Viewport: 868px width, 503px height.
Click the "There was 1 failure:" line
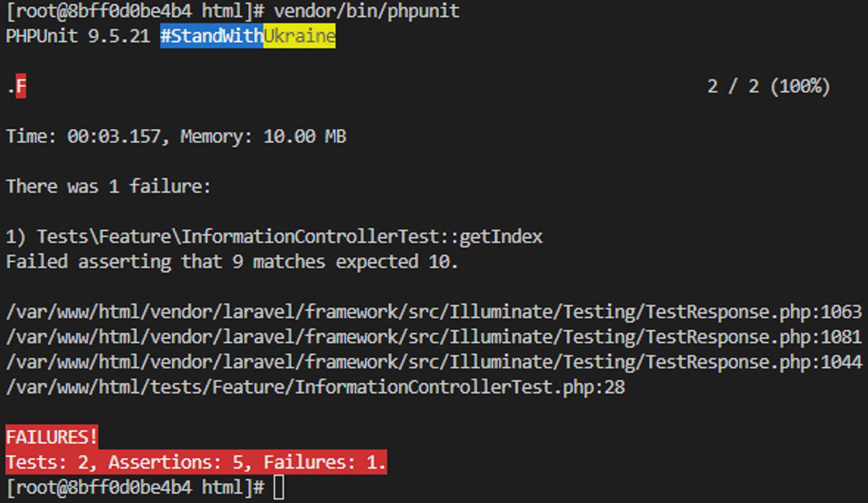[x=108, y=186]
